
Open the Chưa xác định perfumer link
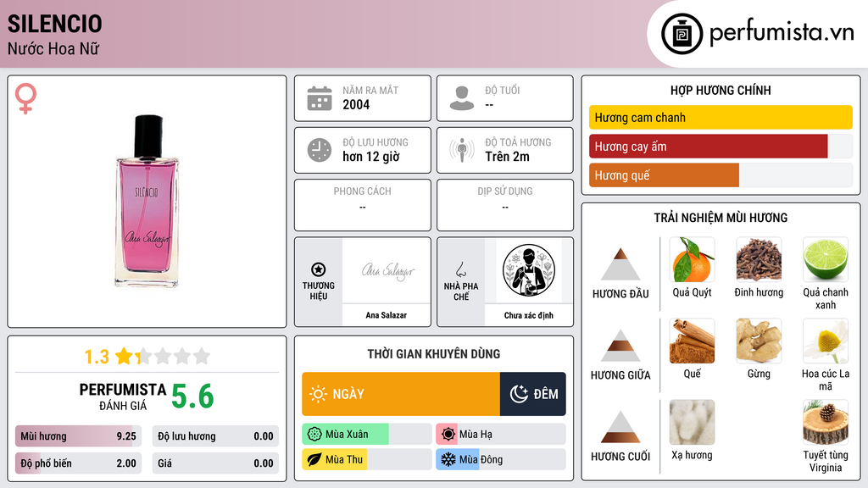tap(529, 315)
